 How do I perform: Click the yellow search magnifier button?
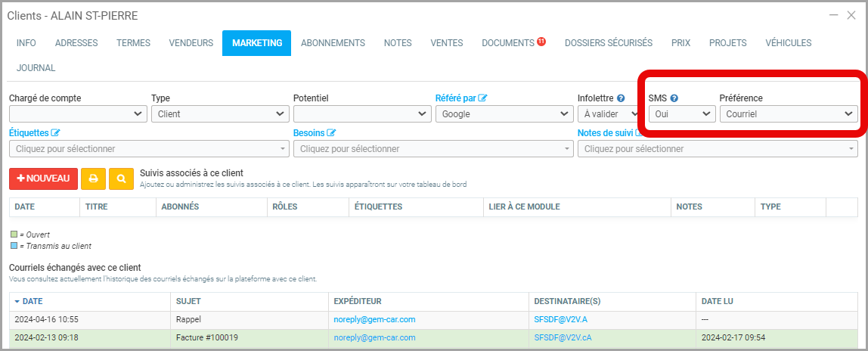(121, 179)
